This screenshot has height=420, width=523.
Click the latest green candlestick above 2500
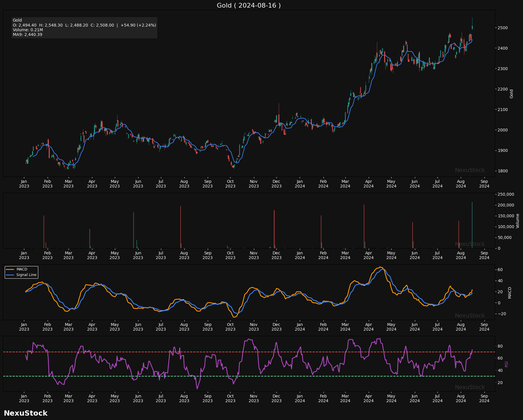(x=472, y=27)
